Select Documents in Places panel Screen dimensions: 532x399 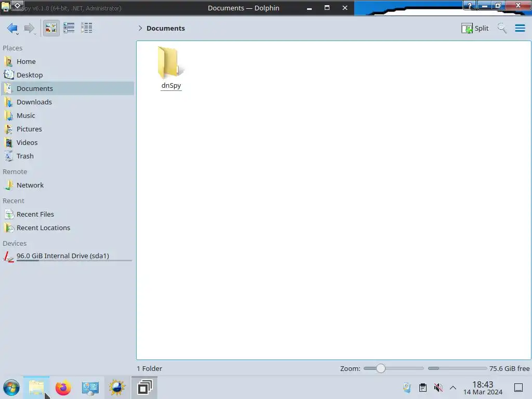click(67, 88)
